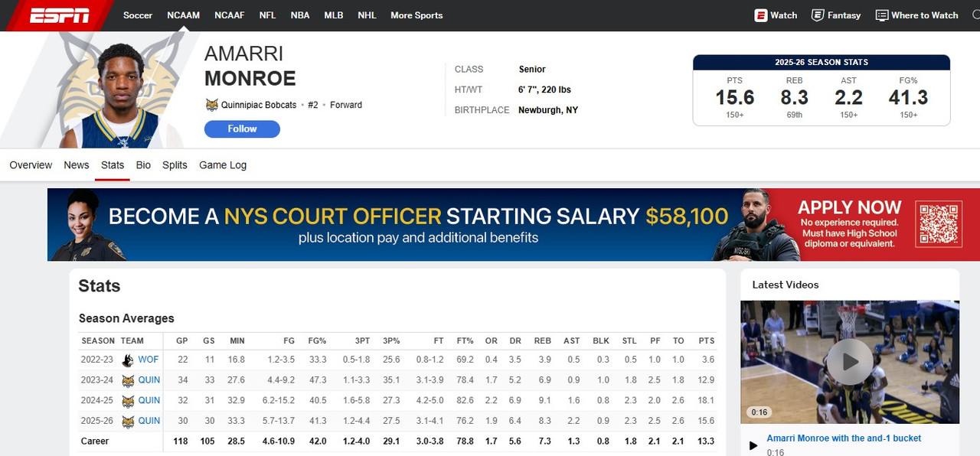This screenshot has height=456, width=980.
Task: Play the Amarri Monroe video
Action: coord(849,362)
